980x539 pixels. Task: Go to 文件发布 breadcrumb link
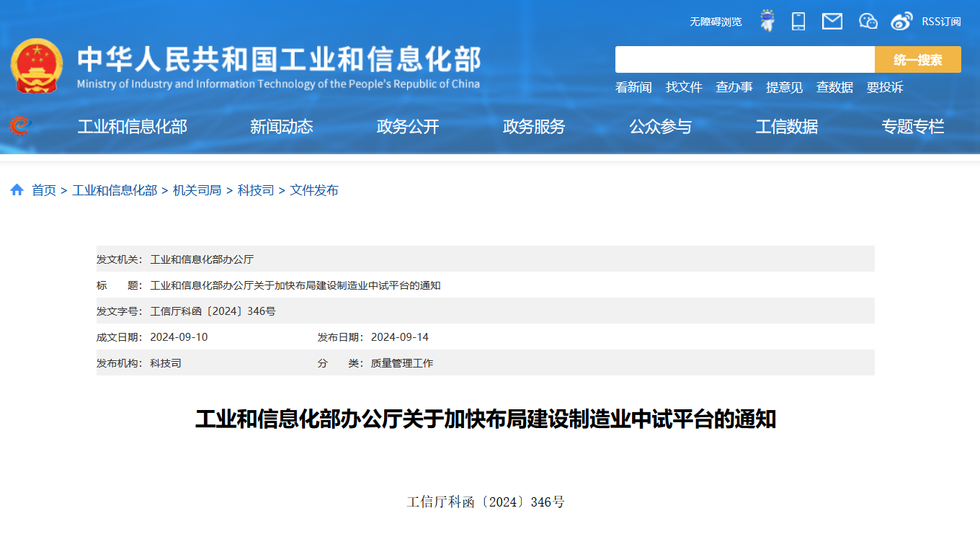pos(314,190)
